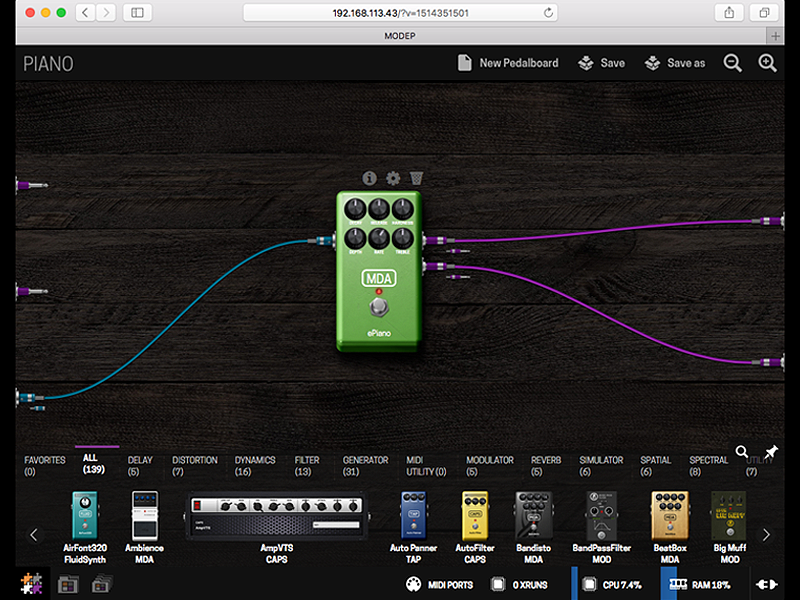The height and width of the screenshot is (600, 800).
Task: Open the Favorites plugin category tab
Action: (45, 466)
